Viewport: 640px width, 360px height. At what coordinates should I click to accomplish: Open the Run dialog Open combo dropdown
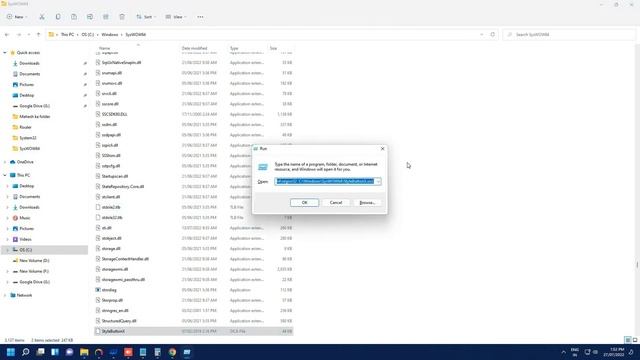click(x=378, y=181)
